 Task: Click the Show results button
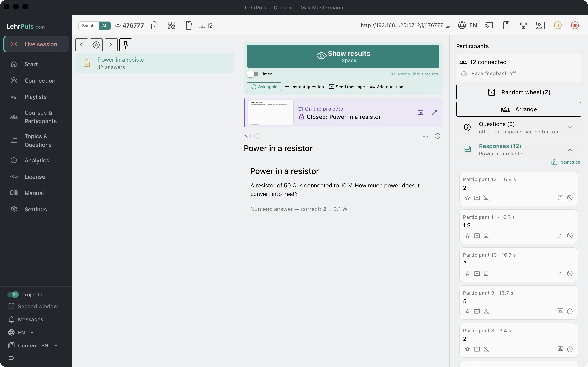pyautogui.click(x=343, y=56)
